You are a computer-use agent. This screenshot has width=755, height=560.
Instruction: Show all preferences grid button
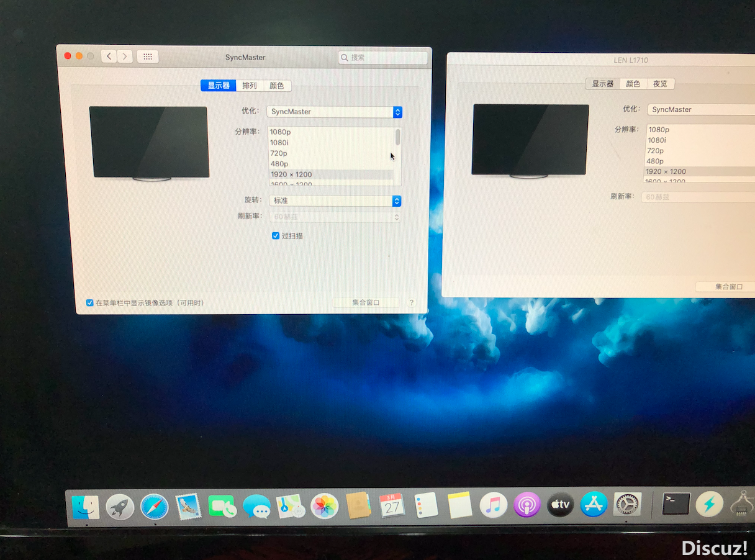point(148,56)
